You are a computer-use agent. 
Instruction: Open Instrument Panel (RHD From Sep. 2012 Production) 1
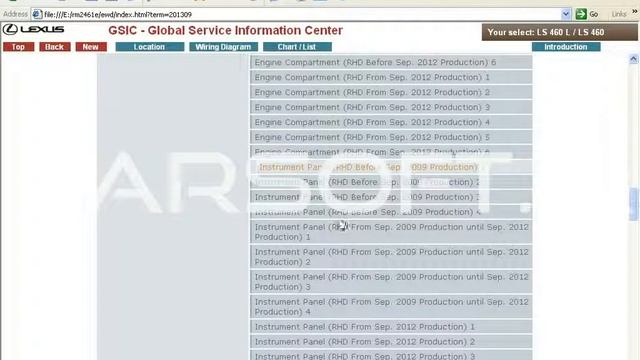coord(391,327)
